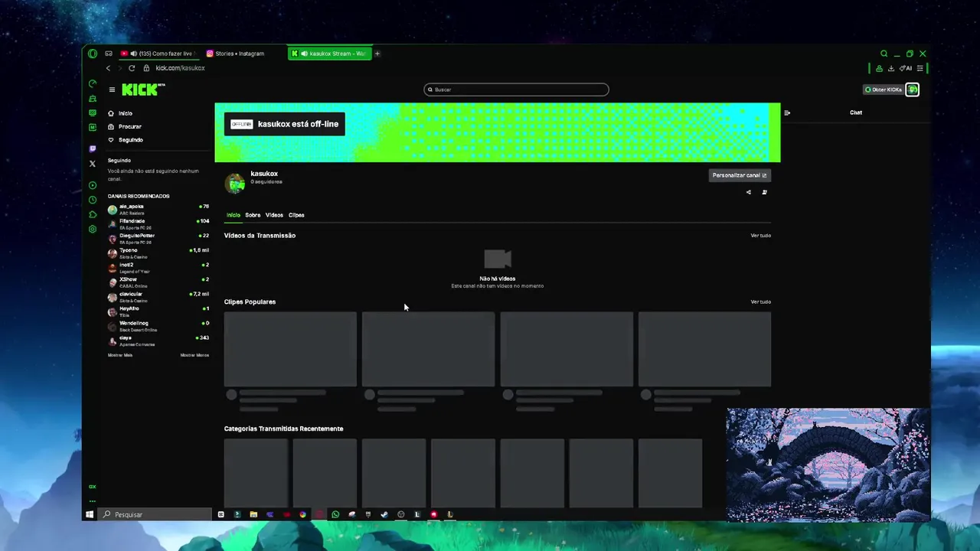Screen dimensions: 980x551
Task: Click the Opera GX logo icon
Action: tap(93, 54)
